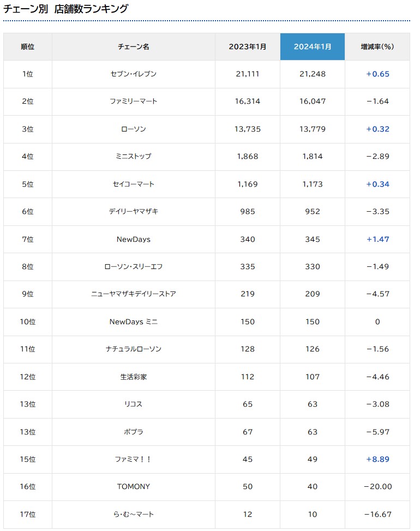Click the +8.89 growth rate value
420x531 pixels.
(x=377, y=459)
